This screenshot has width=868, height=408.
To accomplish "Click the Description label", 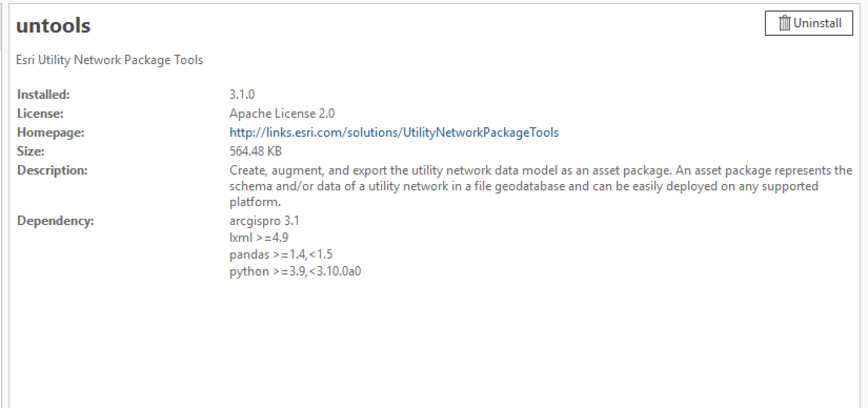I will 53,170.
